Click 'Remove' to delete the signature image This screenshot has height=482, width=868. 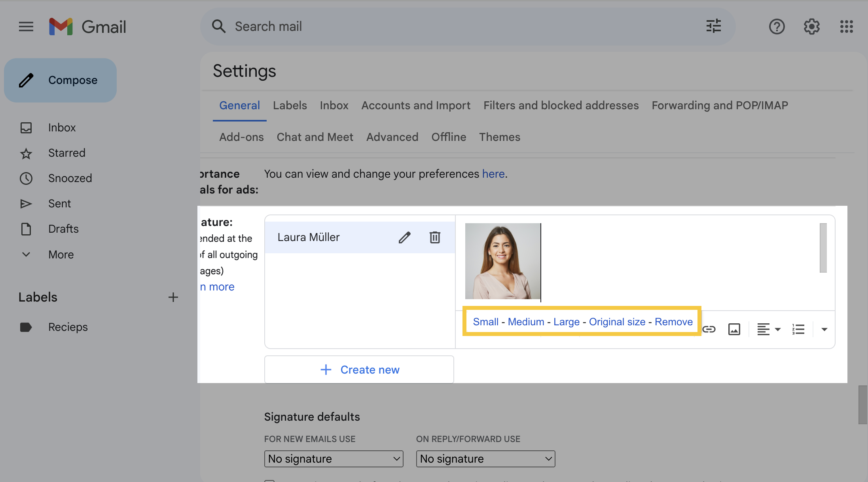click(673, 321)
